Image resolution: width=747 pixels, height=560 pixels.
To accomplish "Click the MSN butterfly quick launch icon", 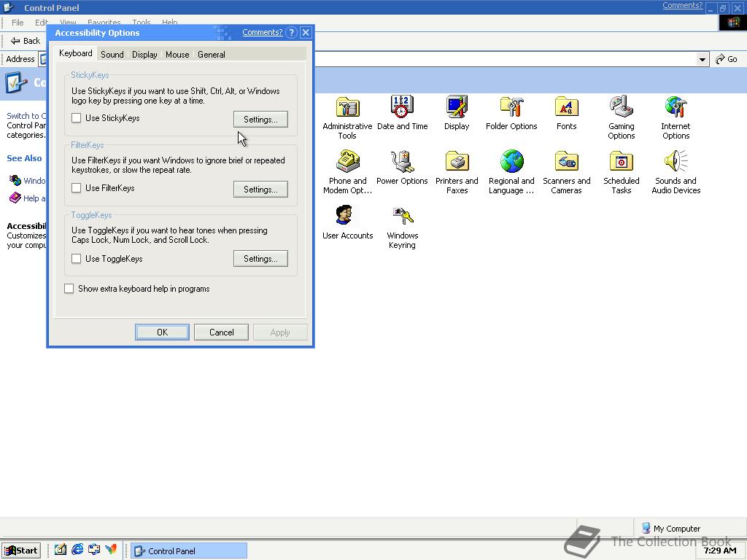I will click(x=111, y=550).
